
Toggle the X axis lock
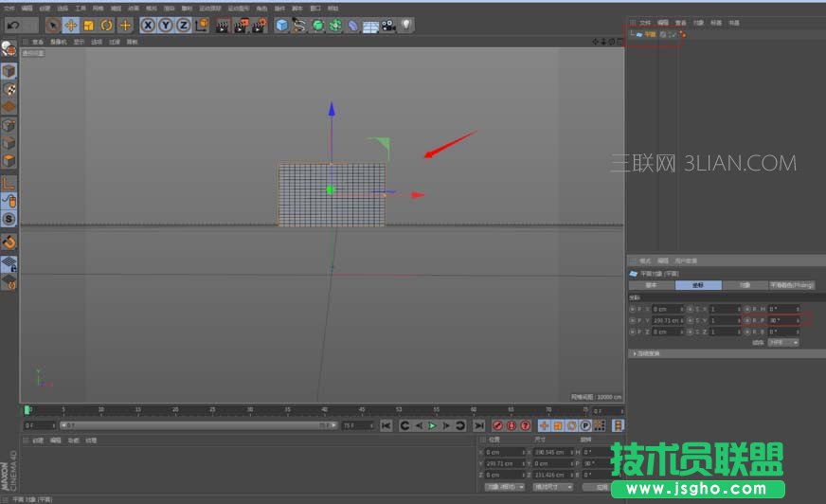148,25
